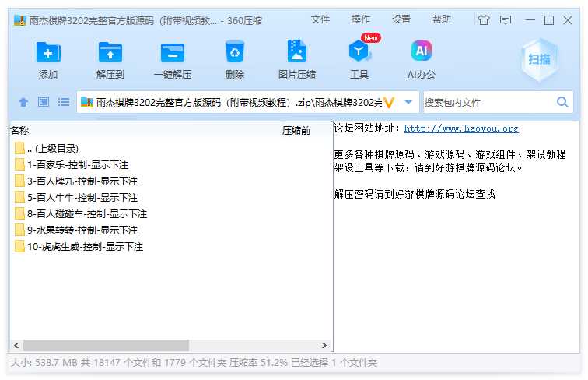The image size is (588, 380).
Task: Open the AI办公 icon
Action: tap(422, 51)
